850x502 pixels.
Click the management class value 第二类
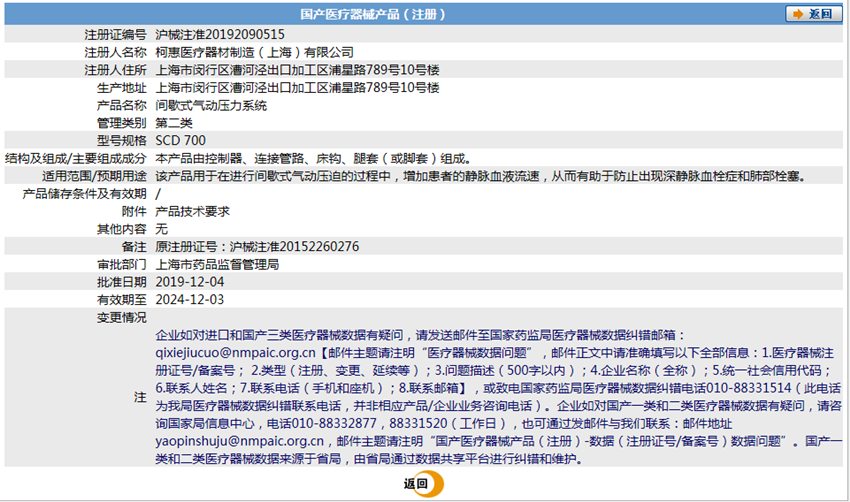173,123
